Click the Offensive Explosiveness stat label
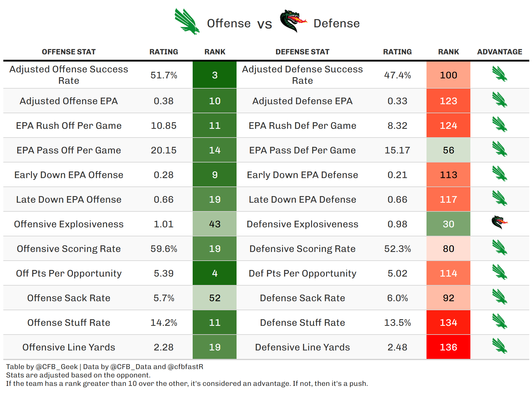This screenshot has width=532, height=394. coord(69,224)
